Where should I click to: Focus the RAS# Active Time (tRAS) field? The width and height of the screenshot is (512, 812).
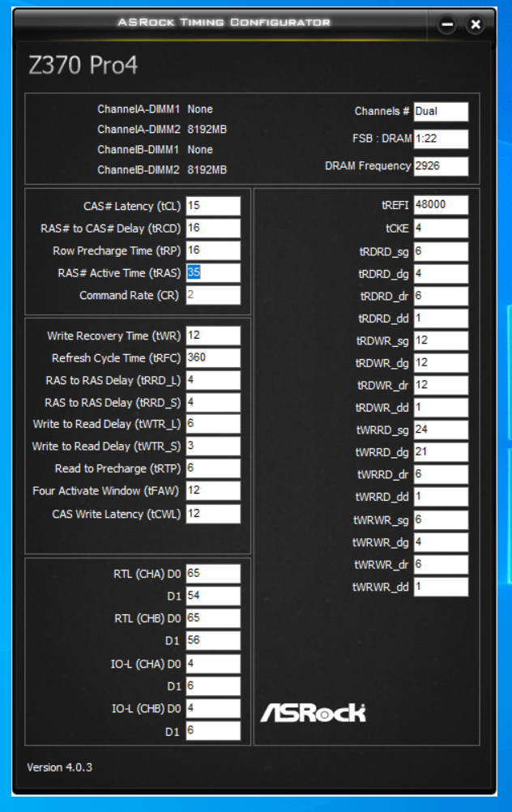pyautogui.click(x=213, y=272)
